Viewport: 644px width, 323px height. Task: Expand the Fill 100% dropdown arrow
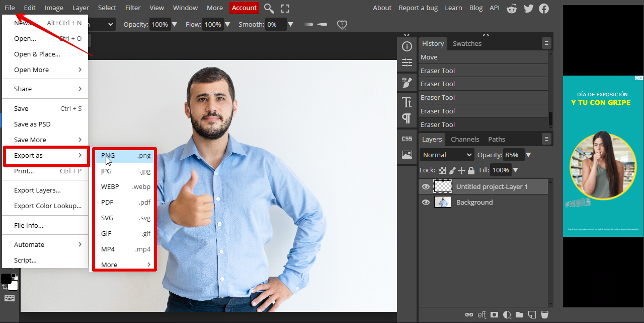tap(516, 170)
